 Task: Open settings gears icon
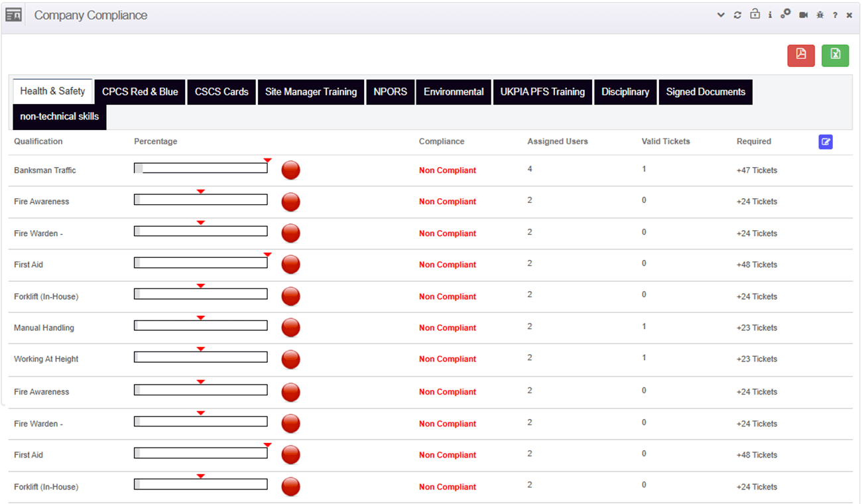(786, 15)
